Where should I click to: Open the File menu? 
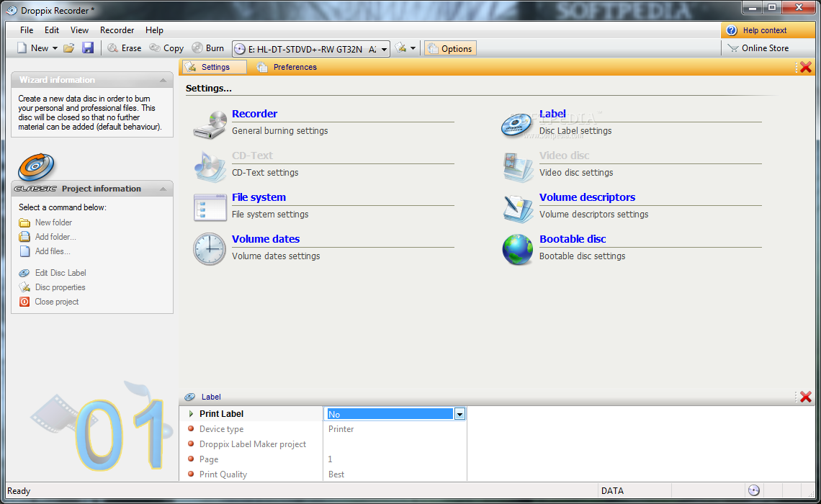pyautogui.click(x=26, y=30)
